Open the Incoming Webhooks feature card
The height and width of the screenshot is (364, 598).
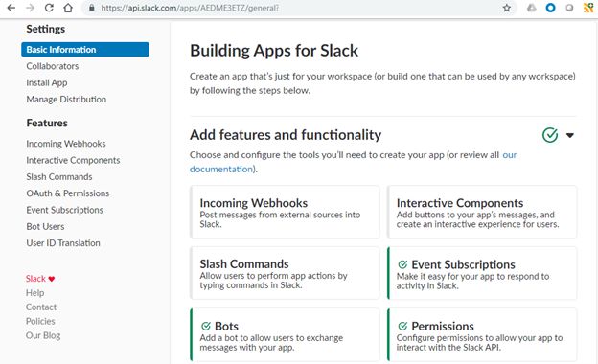point(285,212)
